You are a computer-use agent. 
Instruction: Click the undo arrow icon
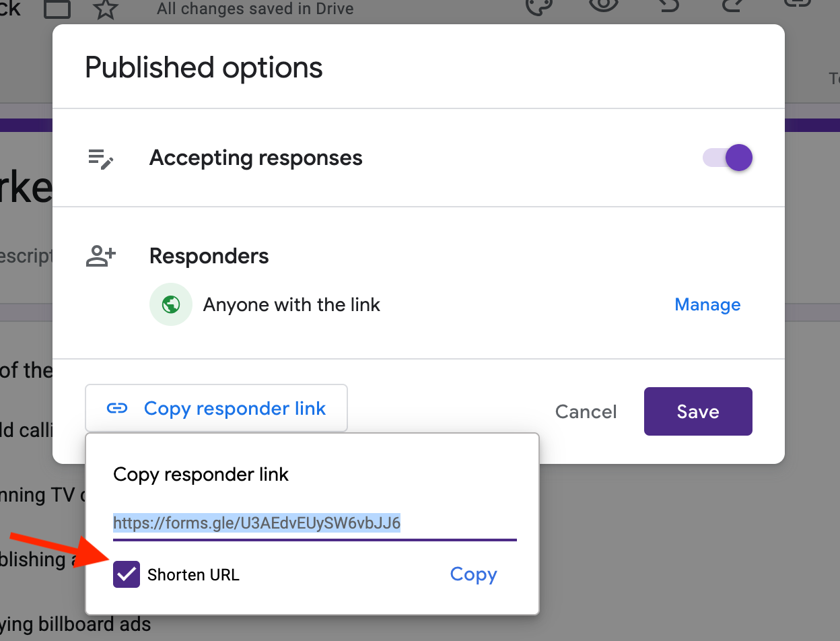[668, 5]
